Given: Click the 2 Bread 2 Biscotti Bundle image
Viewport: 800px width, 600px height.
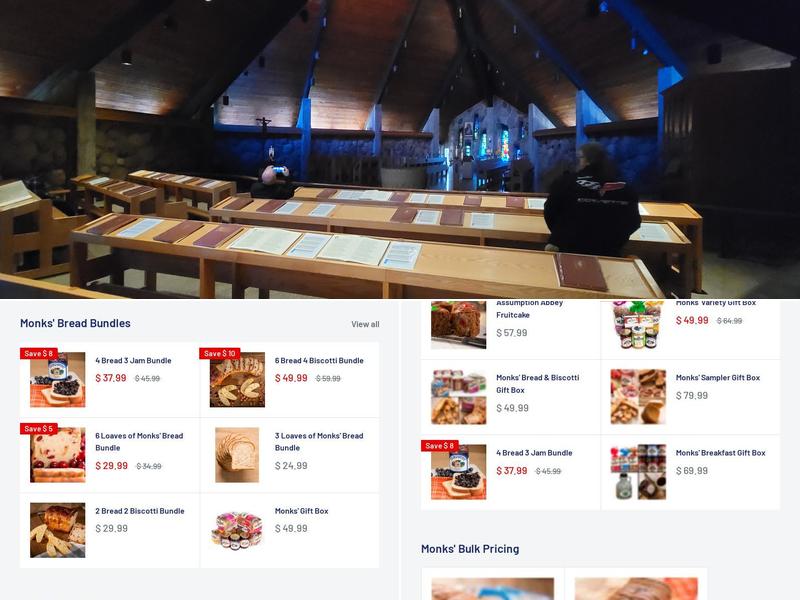Looking at the screenshot, I should [58, 530].
